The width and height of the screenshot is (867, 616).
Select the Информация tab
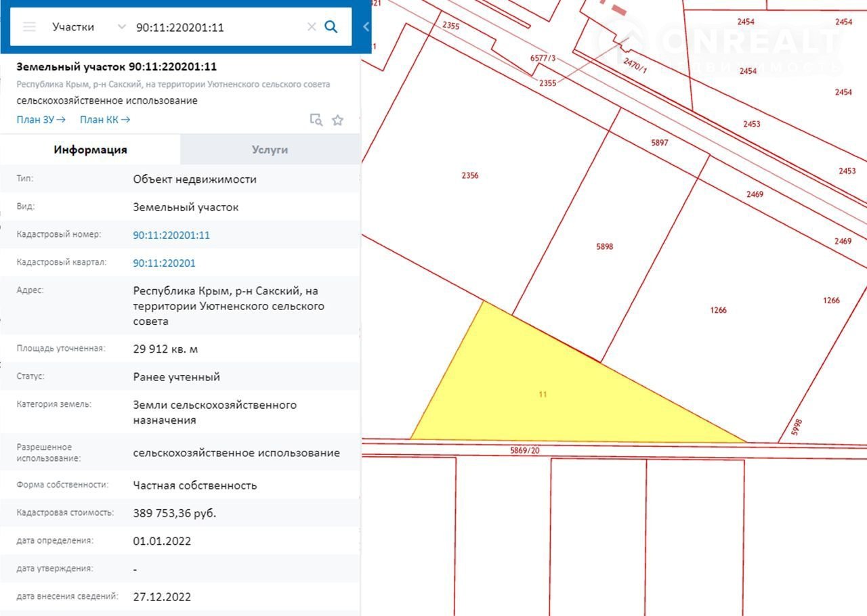pos(90,150)
